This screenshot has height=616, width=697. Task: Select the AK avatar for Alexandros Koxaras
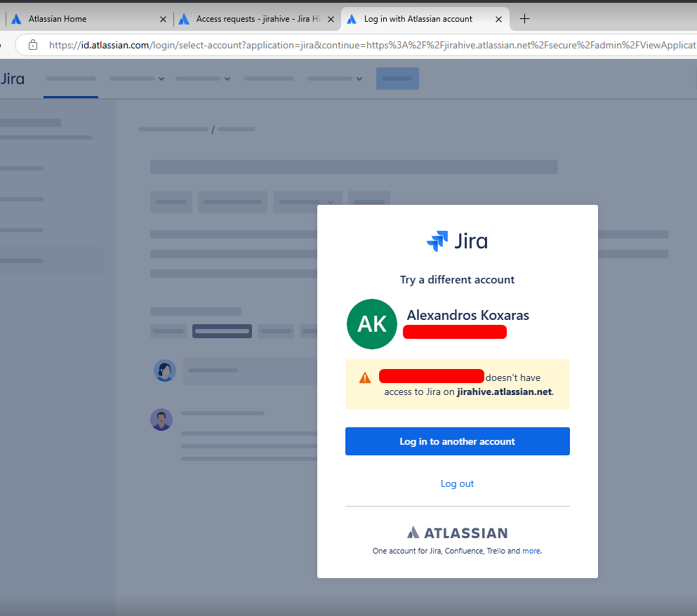click(x=371, y=324)
